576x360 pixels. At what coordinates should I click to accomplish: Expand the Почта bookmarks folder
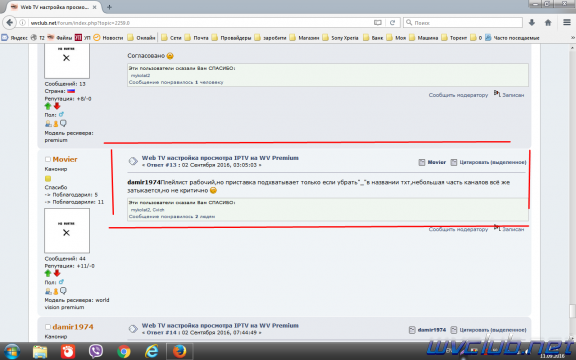tap(196, 37)
